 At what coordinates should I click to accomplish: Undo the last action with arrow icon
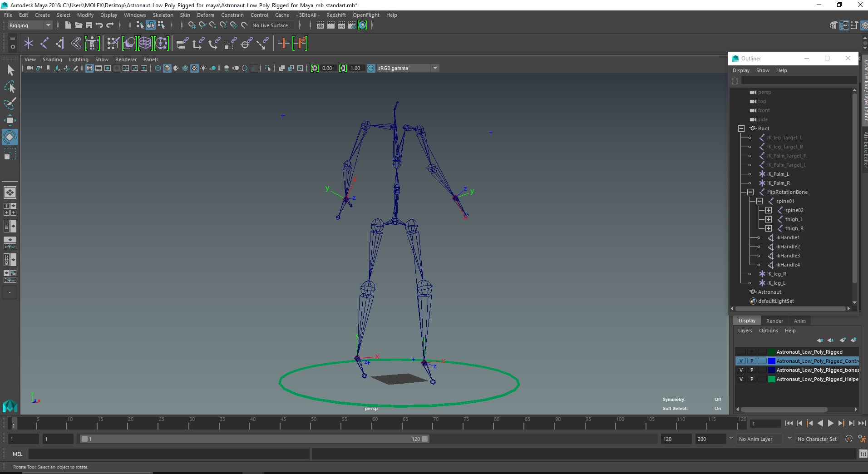(x=99, y=25)
